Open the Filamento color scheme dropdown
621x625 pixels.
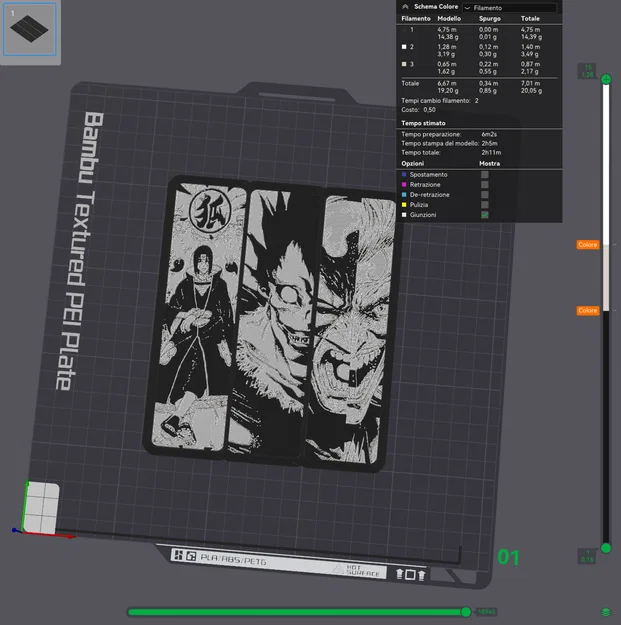[510, 8]
